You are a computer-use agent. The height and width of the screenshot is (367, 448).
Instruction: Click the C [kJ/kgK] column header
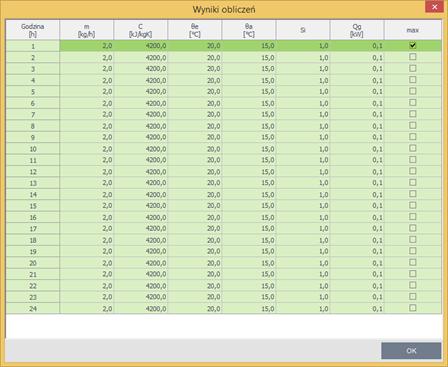(x=141, y=30)
